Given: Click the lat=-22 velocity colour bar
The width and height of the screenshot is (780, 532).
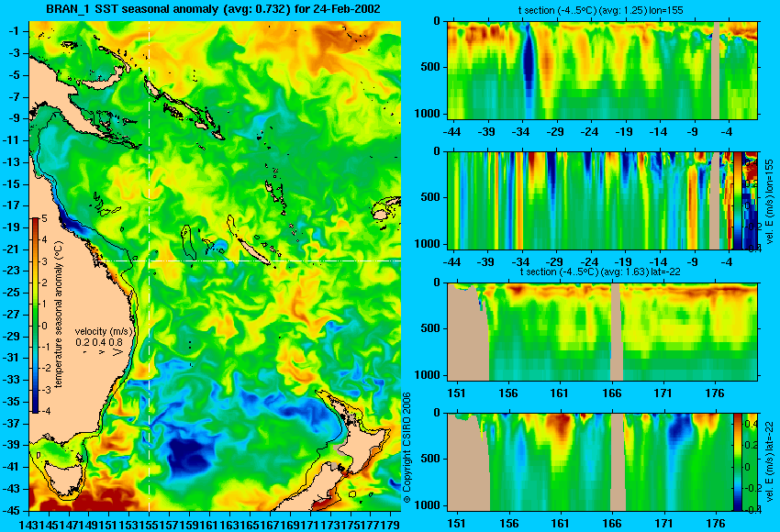Looking at the screenshot, I should pos(737,461).
